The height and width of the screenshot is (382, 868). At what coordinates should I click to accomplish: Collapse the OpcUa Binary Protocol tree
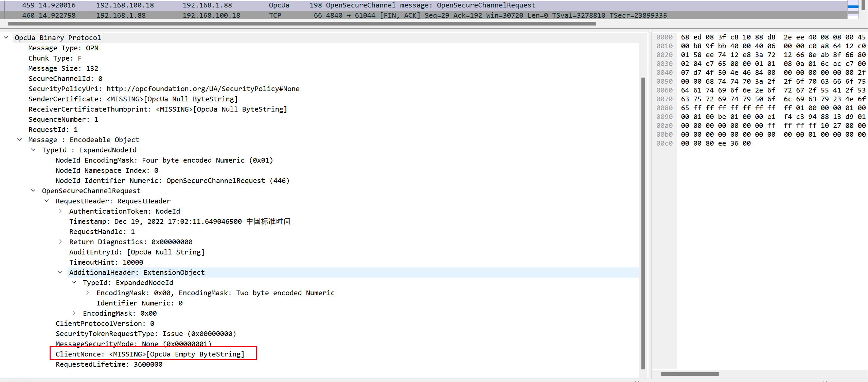(6, 37)
